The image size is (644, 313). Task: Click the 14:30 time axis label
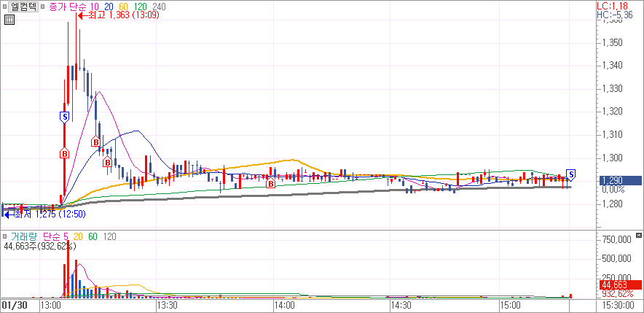coord(401,306)
